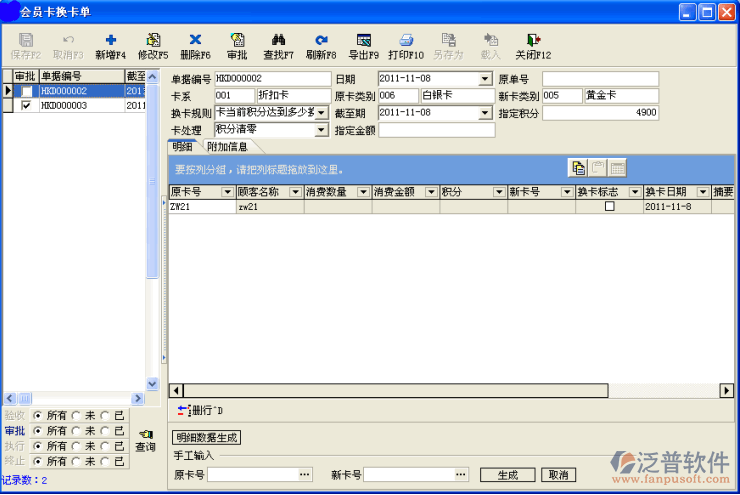Delete the record using 删除F6 icon
Screen dimensions: 740x495
click(x=195, y=40)
